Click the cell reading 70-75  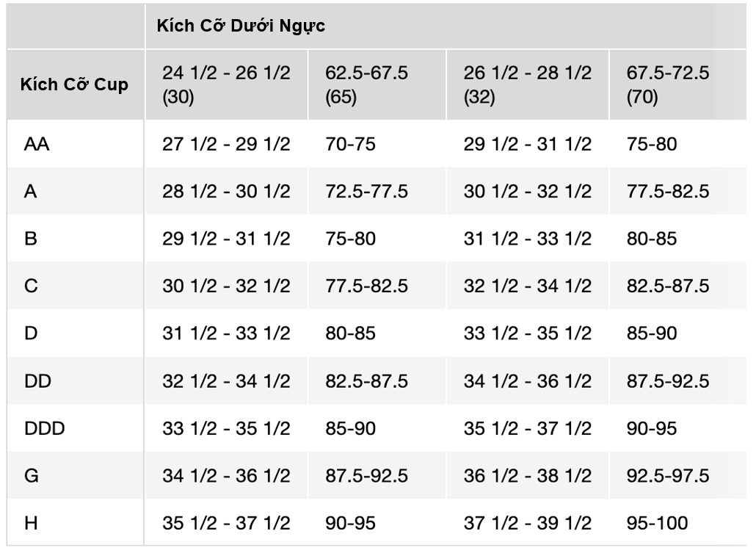click(351, 144)
